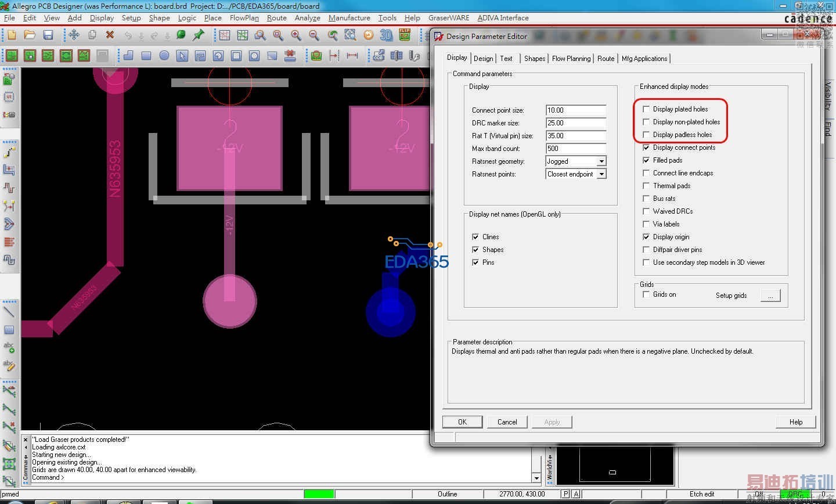This screenshot has width=836, height=504.
Task: Click the Help button in dialog
Action: tap(796, 422)
